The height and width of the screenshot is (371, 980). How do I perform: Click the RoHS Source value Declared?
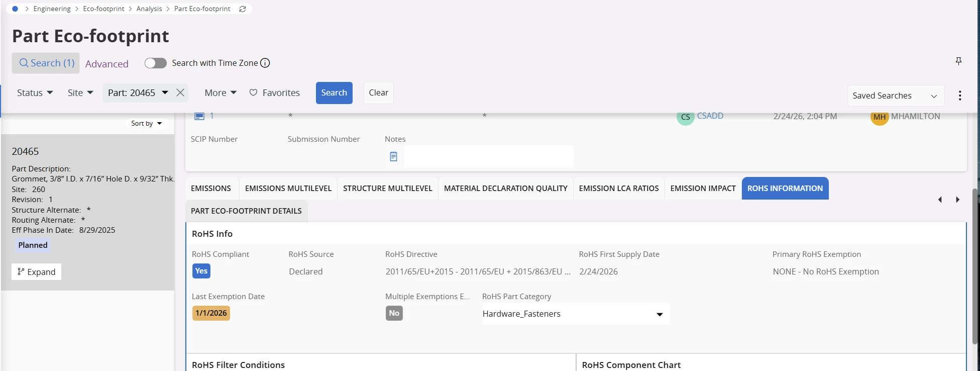click(306, 271)
